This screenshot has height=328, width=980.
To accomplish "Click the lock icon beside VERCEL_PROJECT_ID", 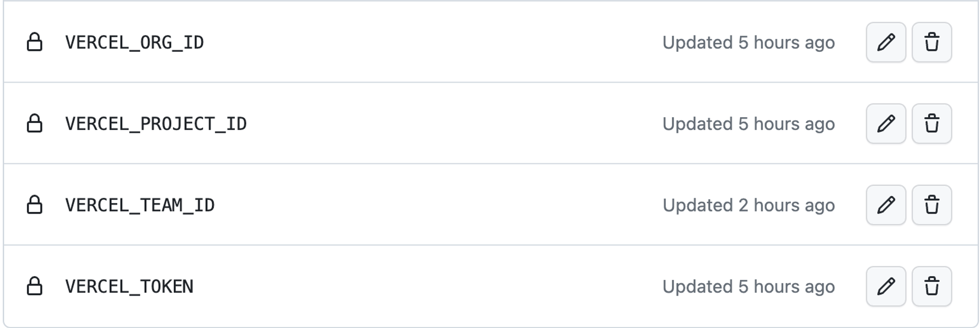I will (34, 123).
